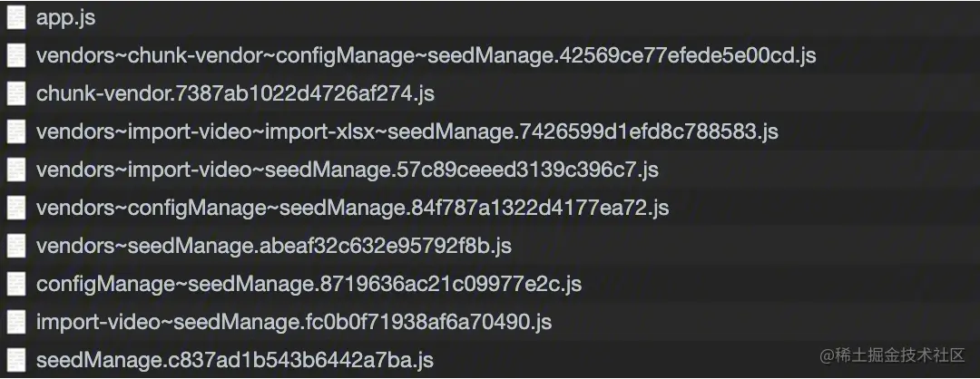Select vendors~seedManage.abeaf32c632e95792f8b.js file name
Viewport: 980px width, 379px height.
[273, 246]
